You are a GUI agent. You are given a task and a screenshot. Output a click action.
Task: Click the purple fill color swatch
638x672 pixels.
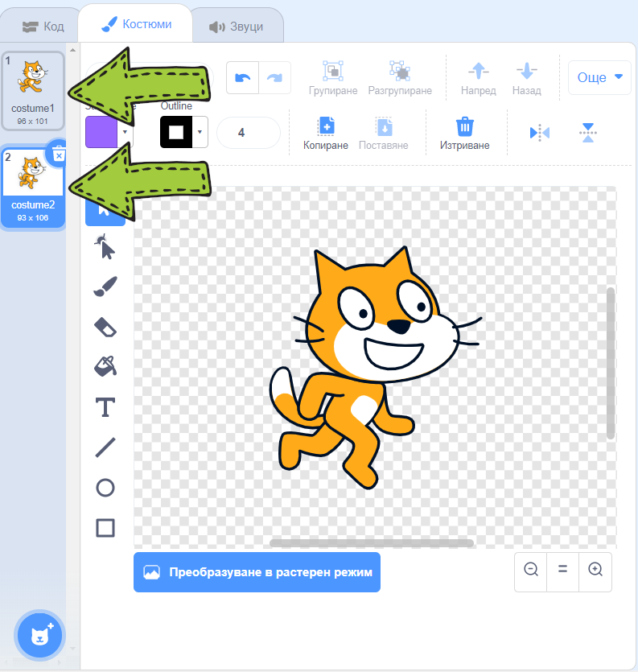click(101, 132)
